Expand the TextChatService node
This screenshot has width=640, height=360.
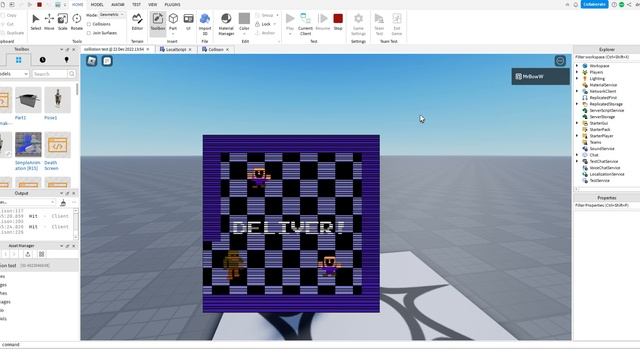[577, 161]
